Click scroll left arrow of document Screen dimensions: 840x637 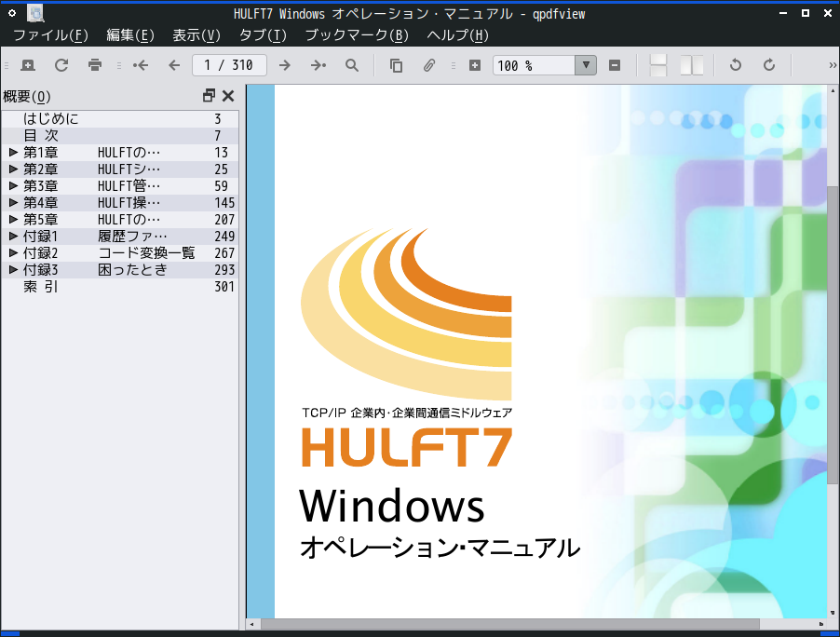click(x=252, y=624)
